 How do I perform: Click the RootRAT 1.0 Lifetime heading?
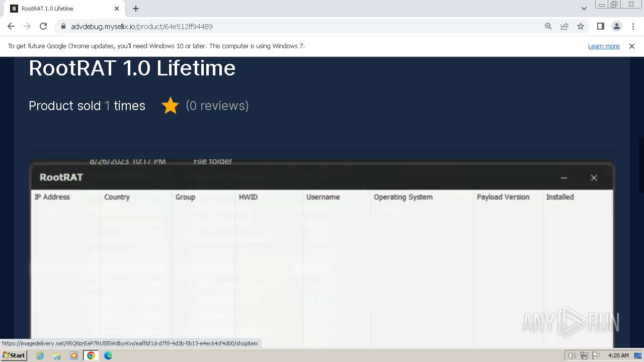click(x=132, y=68)
